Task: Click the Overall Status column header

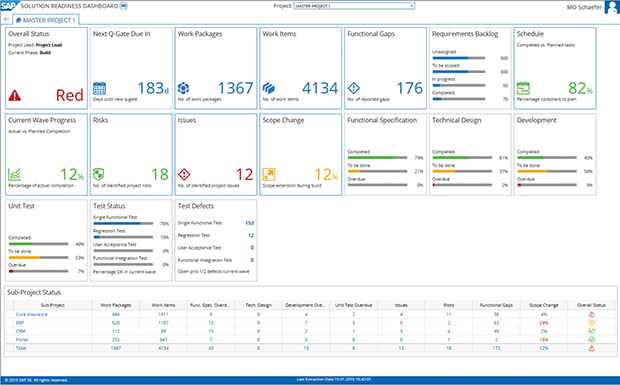Action: click(x=592, y=305)
